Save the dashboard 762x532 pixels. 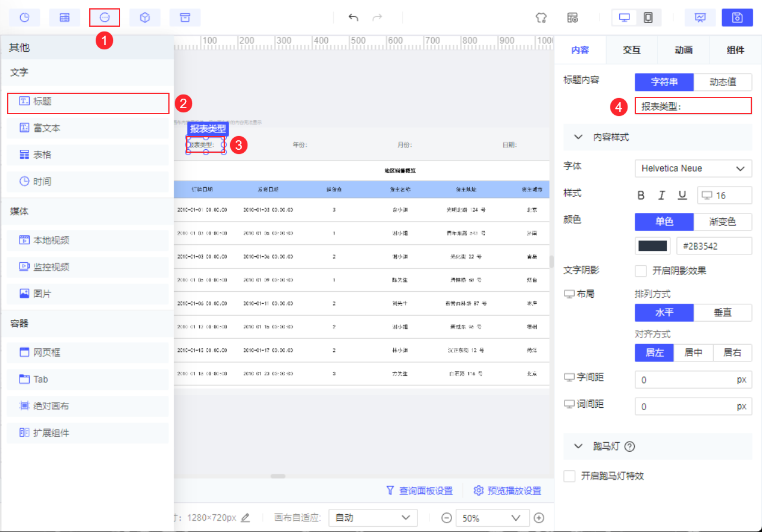tap(737, 18)
